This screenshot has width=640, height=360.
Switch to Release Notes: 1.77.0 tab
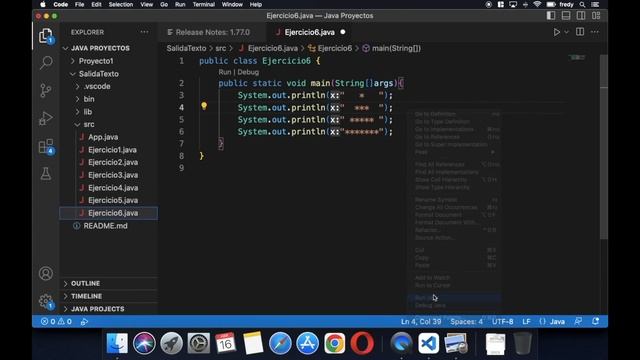click(209, 32)
